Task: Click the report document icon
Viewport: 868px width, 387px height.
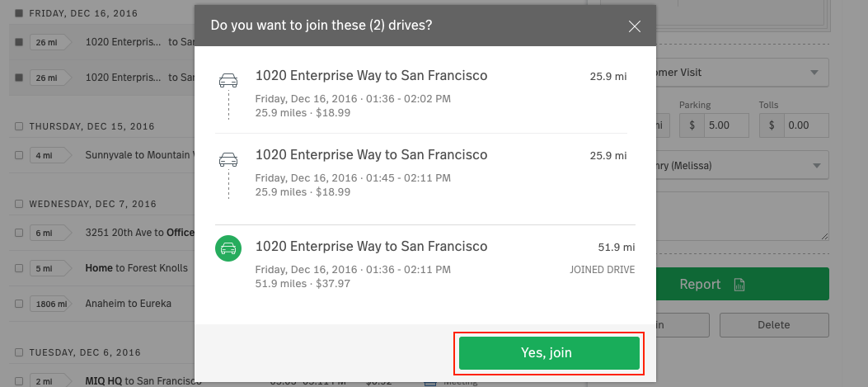Action: (739, 285)
